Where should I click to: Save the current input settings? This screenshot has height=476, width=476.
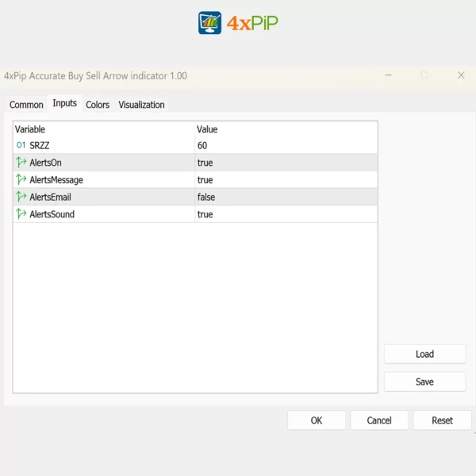424,382
